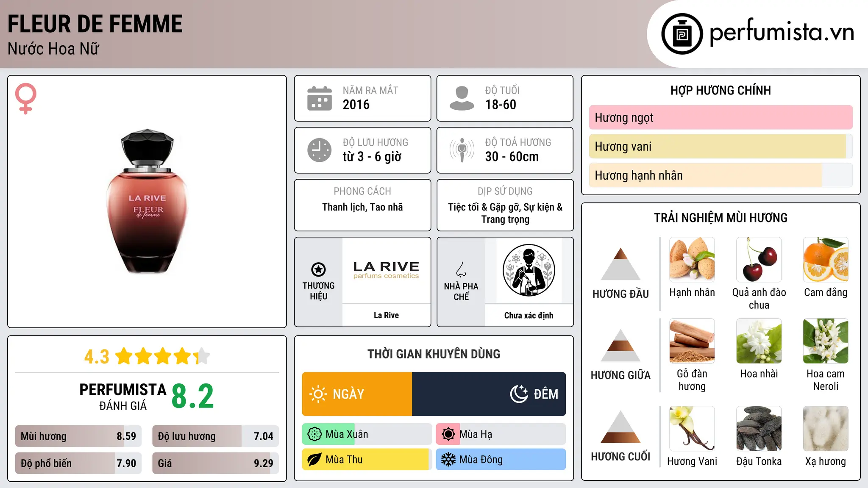This screenshot has height=488, width=868.
Task: Open the perfumista.vn site name
Action: (x=782, y=33)
